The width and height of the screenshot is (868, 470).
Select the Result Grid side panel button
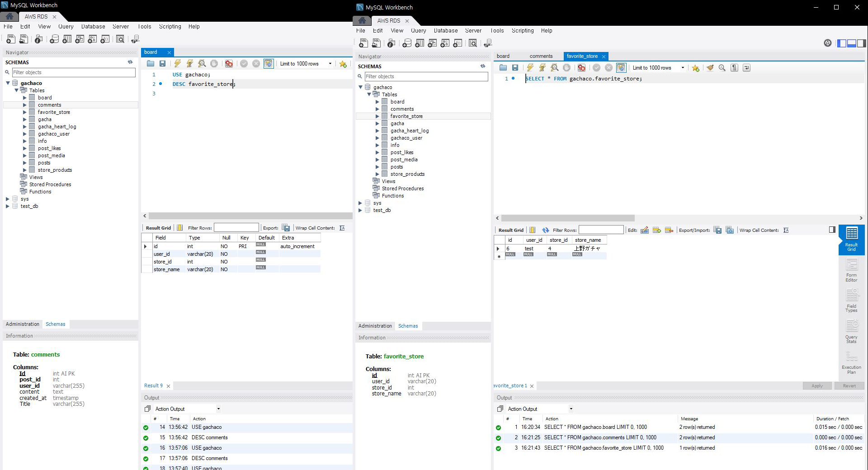coord(852,240)
